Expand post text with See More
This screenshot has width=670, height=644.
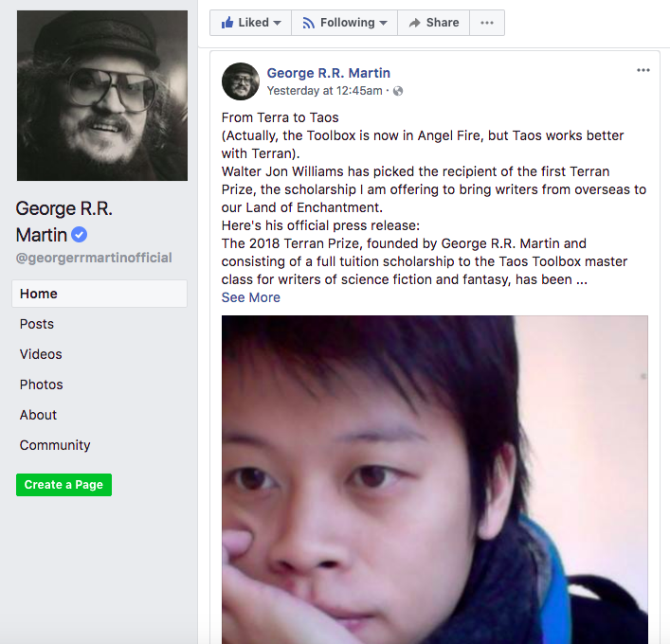251,297
